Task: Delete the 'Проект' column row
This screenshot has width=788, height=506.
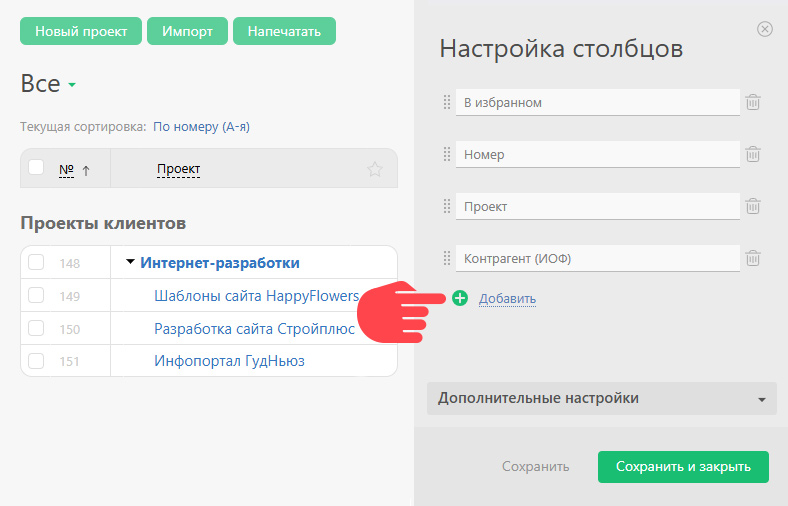Action: [752, 206]
